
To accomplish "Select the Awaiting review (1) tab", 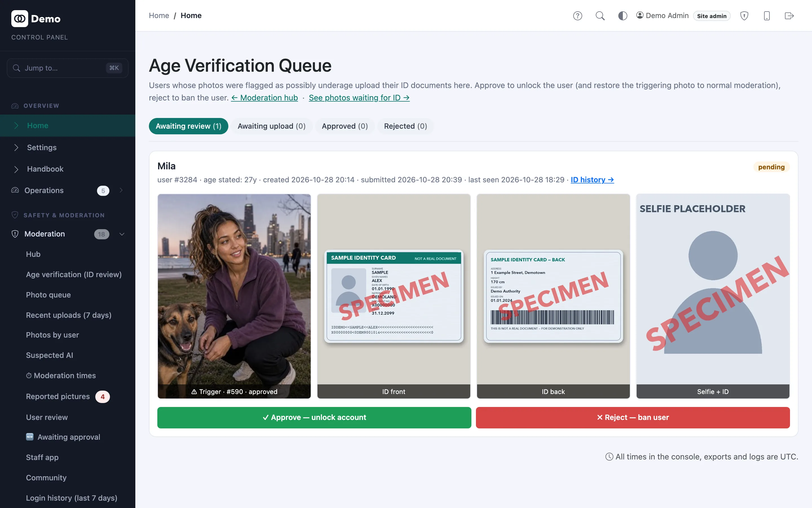I will (x=189, y=126).
